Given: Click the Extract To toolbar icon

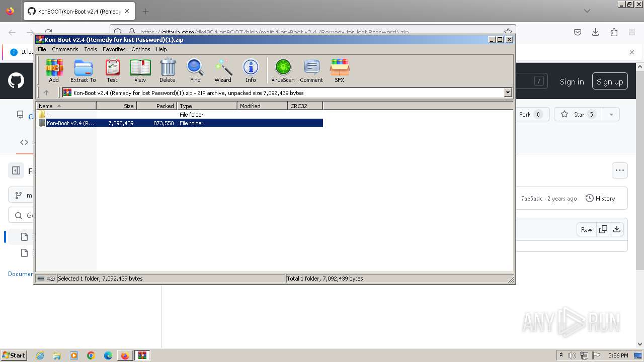Looking at the screenshot, I should click(x=83, y=70).
